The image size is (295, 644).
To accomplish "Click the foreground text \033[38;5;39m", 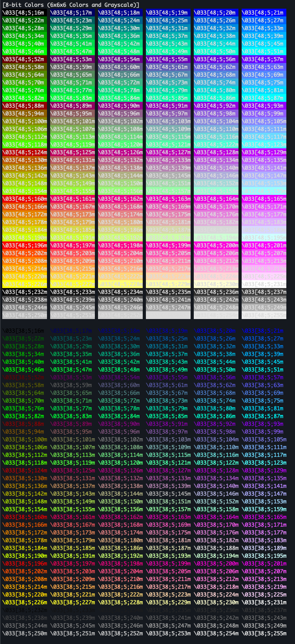I will [262, 354].
